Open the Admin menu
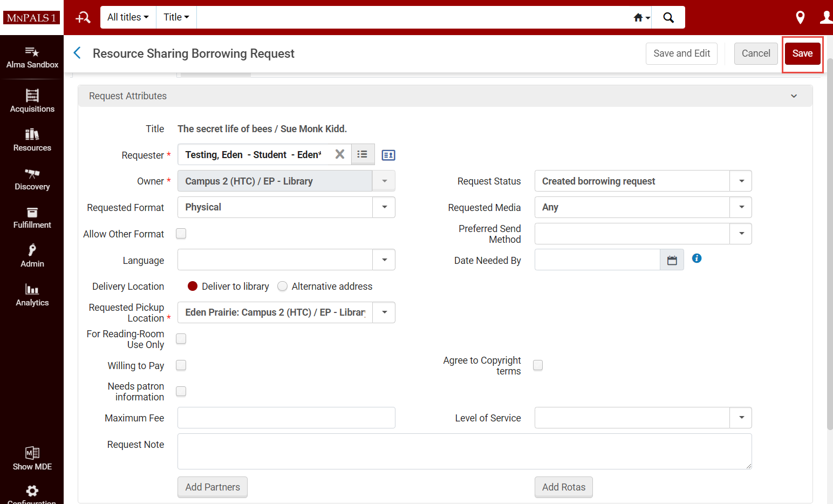This screenshot has height=504, width=833. click(x=32, y=256)
